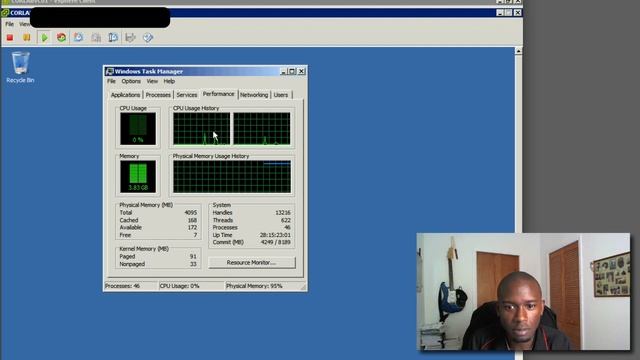Click the red Power Off button in vSphere toolbar
Screen dimensions: 640x360
click(10, 38)
